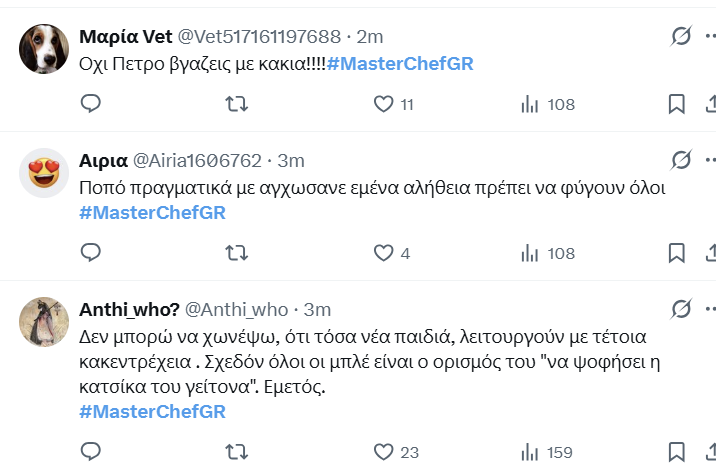Open Grok actions on Anthi_who's tweet
Screen dimensions: 716x475
coord(680,309)
